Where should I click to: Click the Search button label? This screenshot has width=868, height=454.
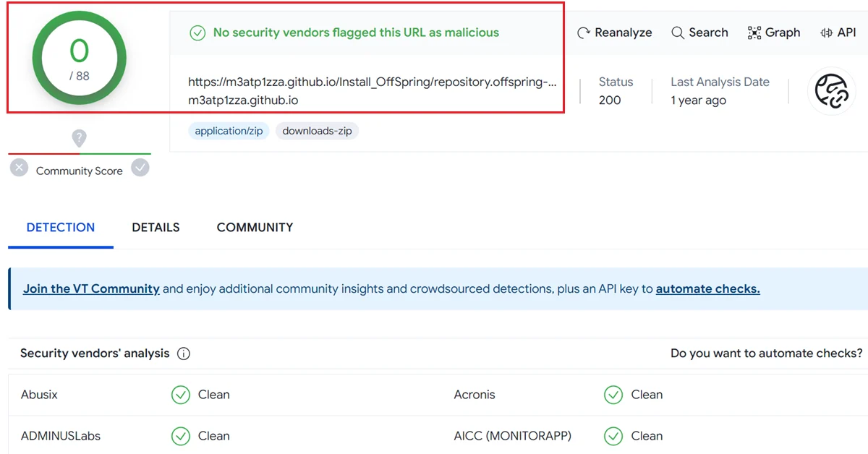[709, 33]
